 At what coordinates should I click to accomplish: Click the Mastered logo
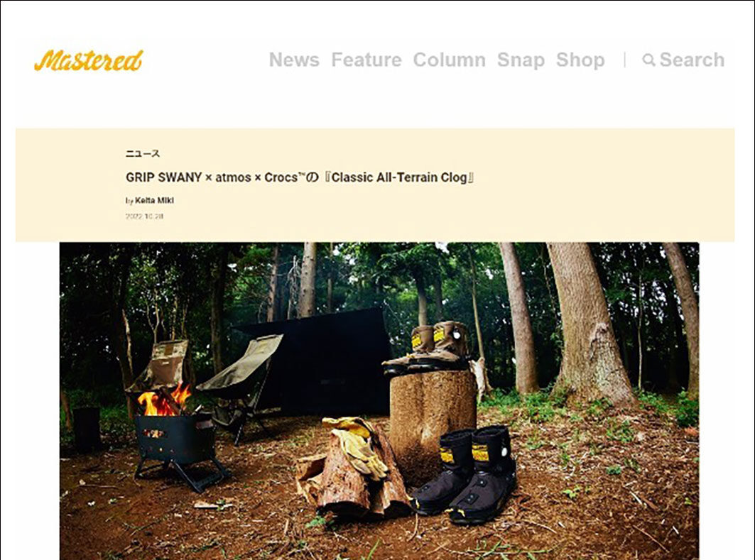89,60
